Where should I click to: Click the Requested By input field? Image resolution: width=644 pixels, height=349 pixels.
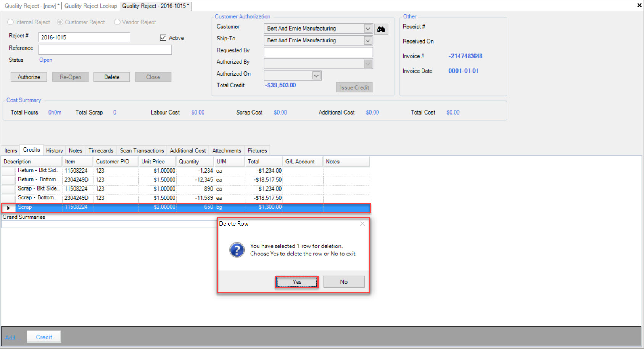pos(318,52)
